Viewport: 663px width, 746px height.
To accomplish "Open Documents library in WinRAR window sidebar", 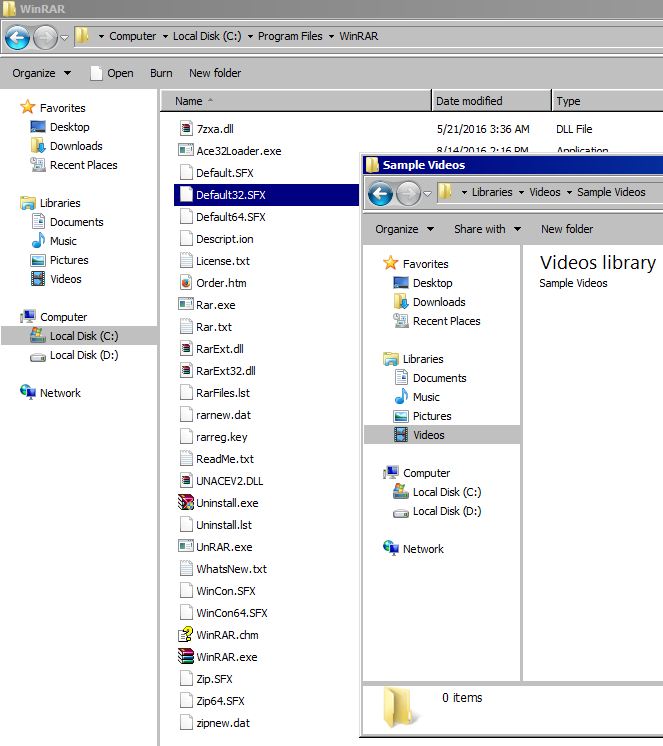I will (68, 222).
